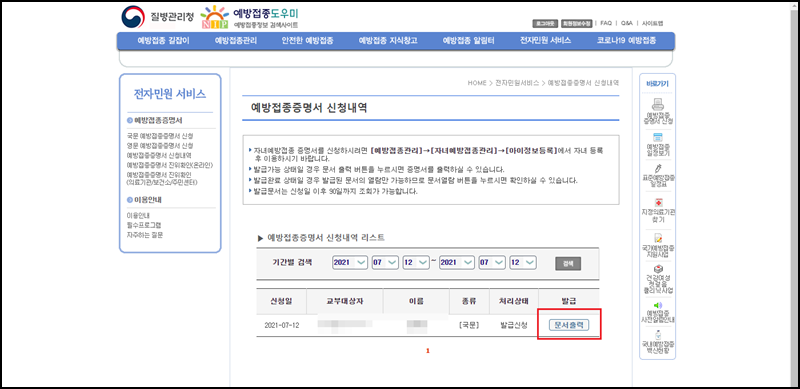The width and height of the screenshot is (800, 389).
Task: Click the 교부대상자 column header
Action: [344, 301]
